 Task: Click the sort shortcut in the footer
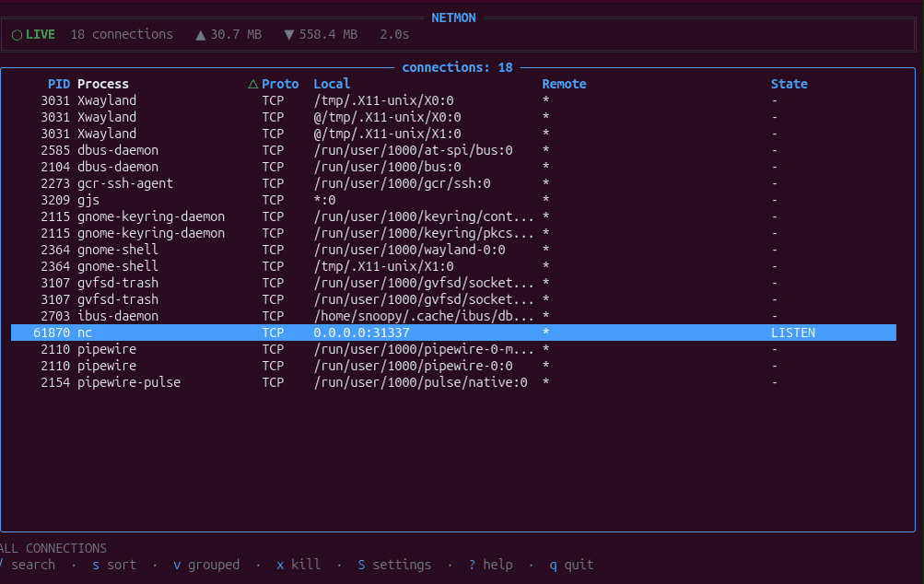(x=114, y=565)
